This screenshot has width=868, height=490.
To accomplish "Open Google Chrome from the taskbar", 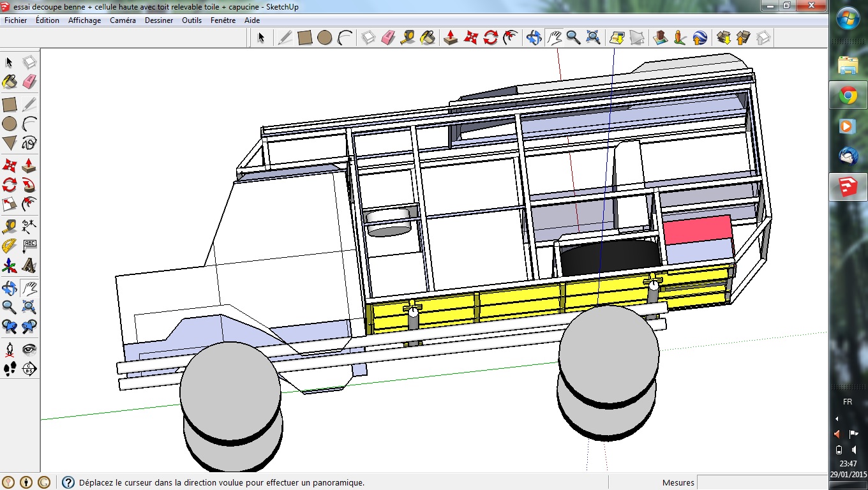I will coord(848,96).
